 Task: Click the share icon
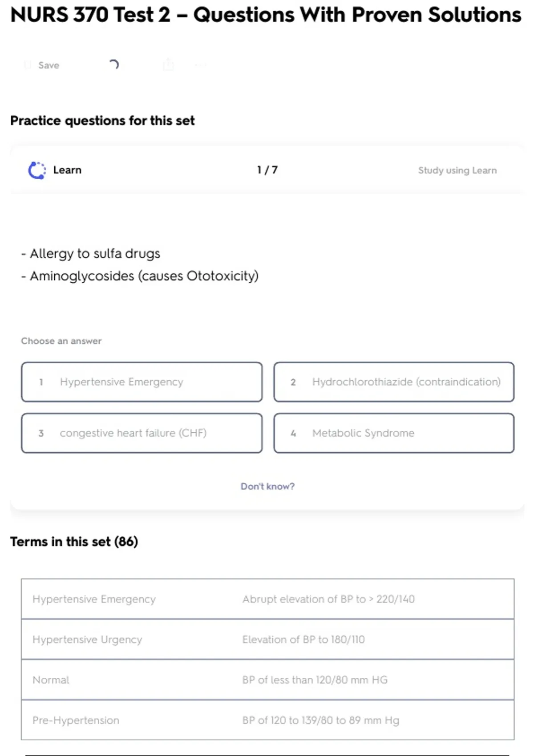tap(168, 65)
